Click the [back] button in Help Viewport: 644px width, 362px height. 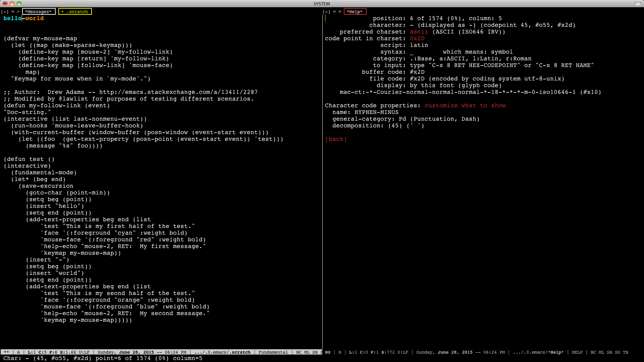[x=336, y=139]
